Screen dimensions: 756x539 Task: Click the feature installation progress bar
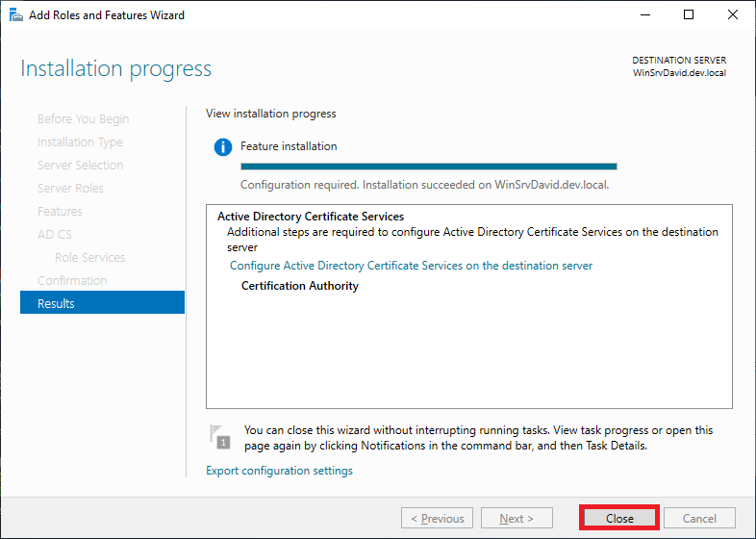click(x=428, y=167)
